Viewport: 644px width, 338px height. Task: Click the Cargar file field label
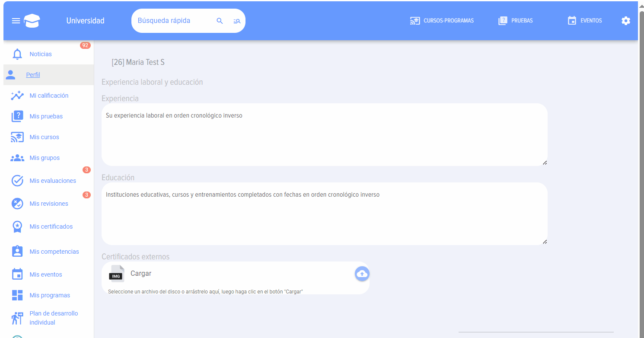pyautogui.click(x=141, y=274)
